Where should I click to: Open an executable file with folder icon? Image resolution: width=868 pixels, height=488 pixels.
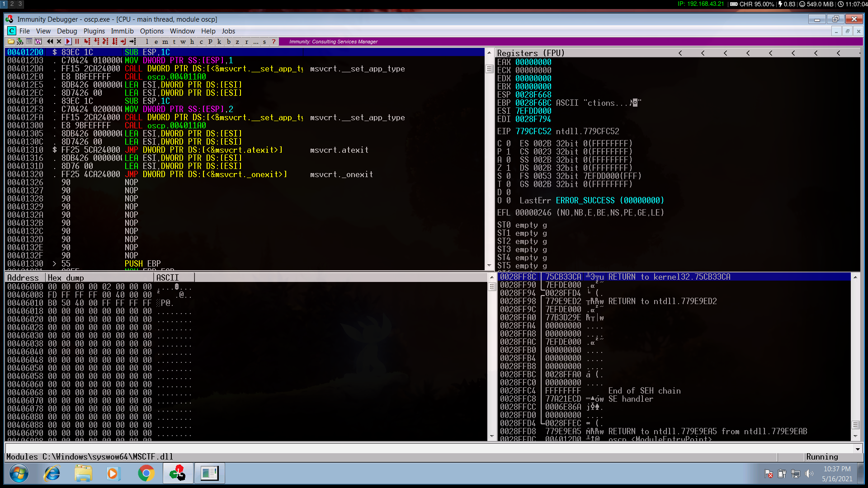point(11,42)
